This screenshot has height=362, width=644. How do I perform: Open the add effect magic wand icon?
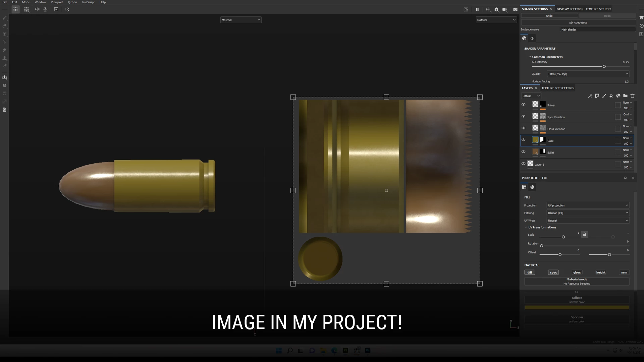pos(590,96)
